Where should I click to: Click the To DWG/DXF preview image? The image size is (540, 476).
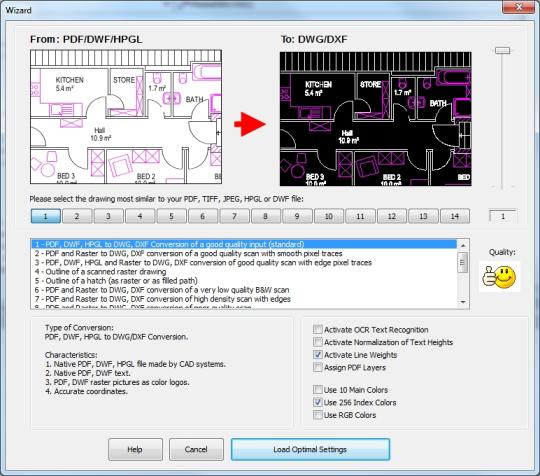click(x=376, y=119)
